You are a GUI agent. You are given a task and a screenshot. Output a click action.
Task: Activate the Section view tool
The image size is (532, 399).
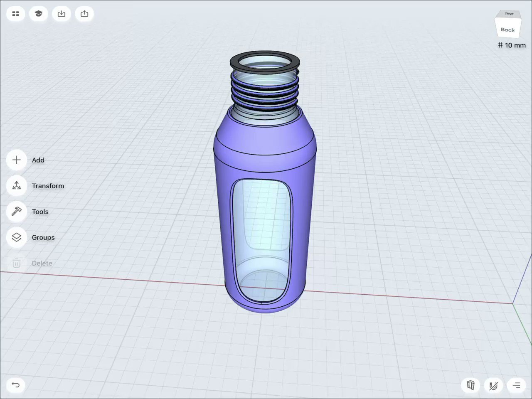tap(470, 385)
